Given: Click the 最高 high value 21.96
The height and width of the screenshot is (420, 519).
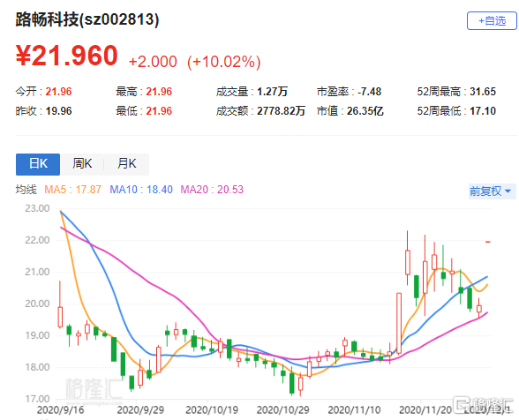Looking at the screenshot, I should coord(159,92).
